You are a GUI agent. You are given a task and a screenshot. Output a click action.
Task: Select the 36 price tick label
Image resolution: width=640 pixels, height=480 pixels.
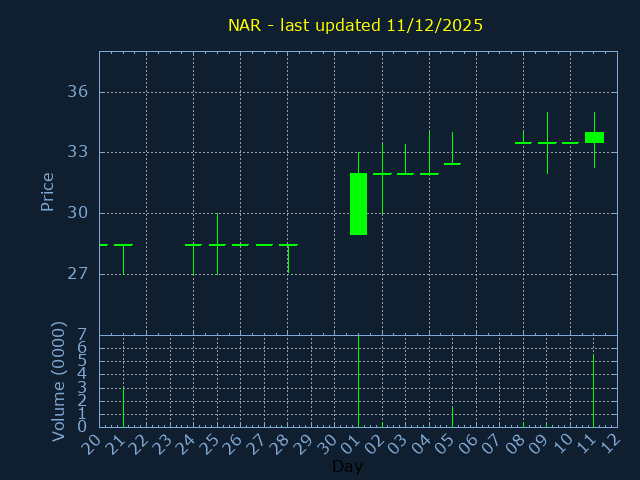tap(77, 92)
